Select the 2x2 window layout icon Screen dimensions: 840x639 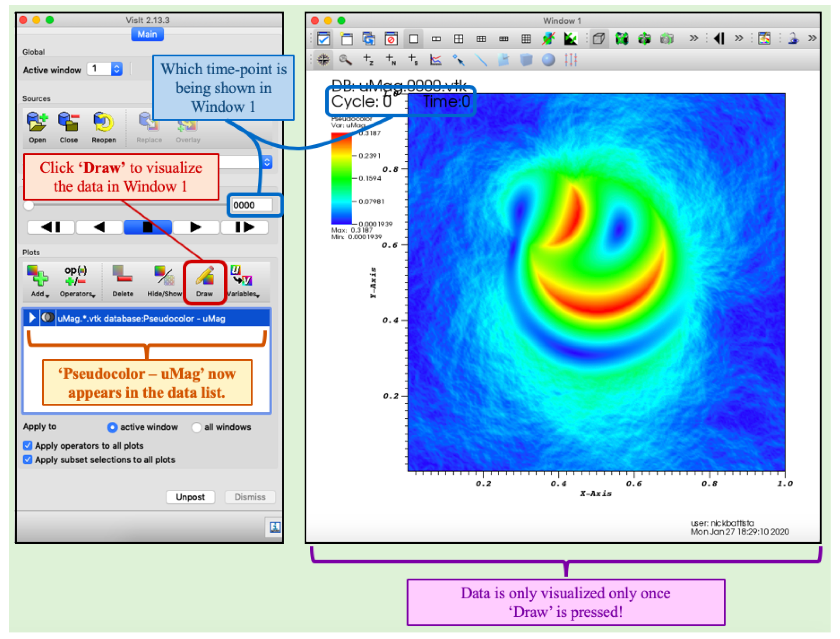[x=458, y=39]
